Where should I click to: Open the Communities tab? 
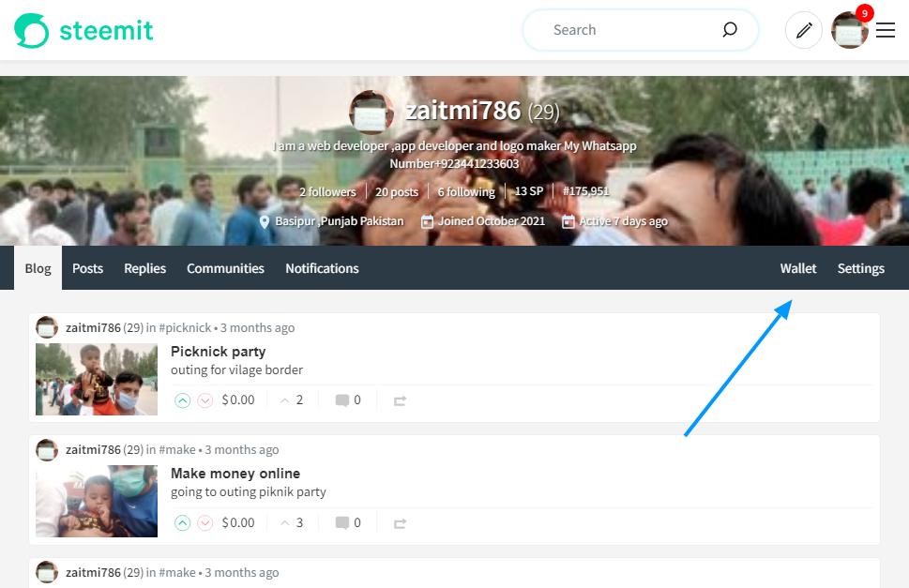click(x=225, y=268)
